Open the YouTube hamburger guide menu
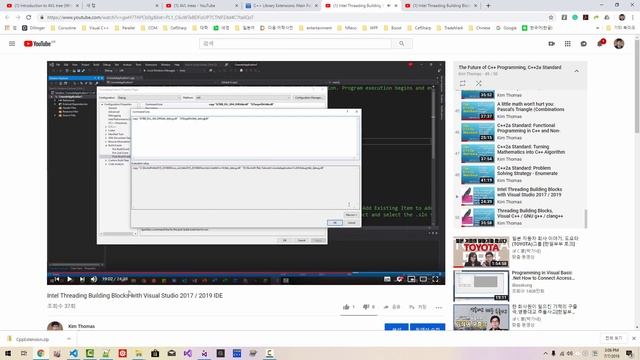640x360 pixels. (12, 44)
